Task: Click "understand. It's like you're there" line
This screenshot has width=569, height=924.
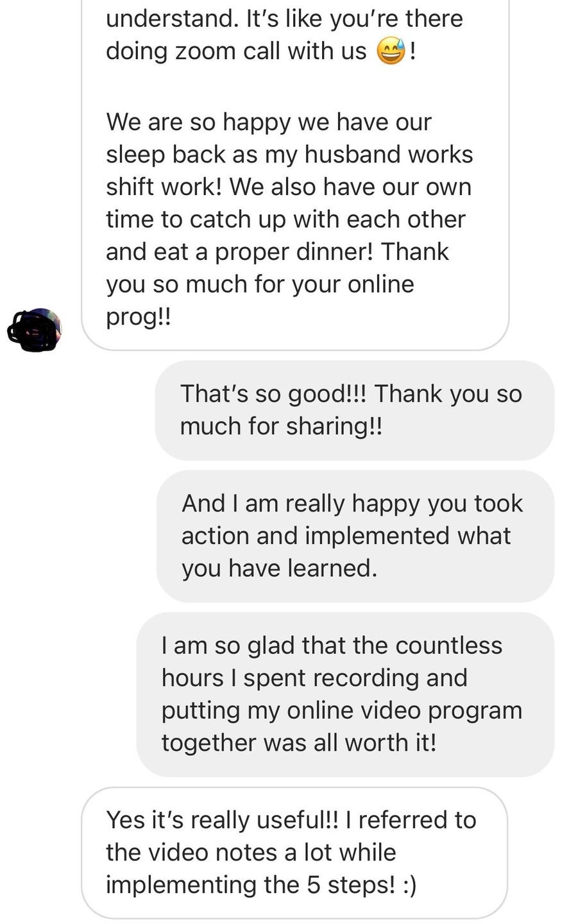Action: click(284, 19)
